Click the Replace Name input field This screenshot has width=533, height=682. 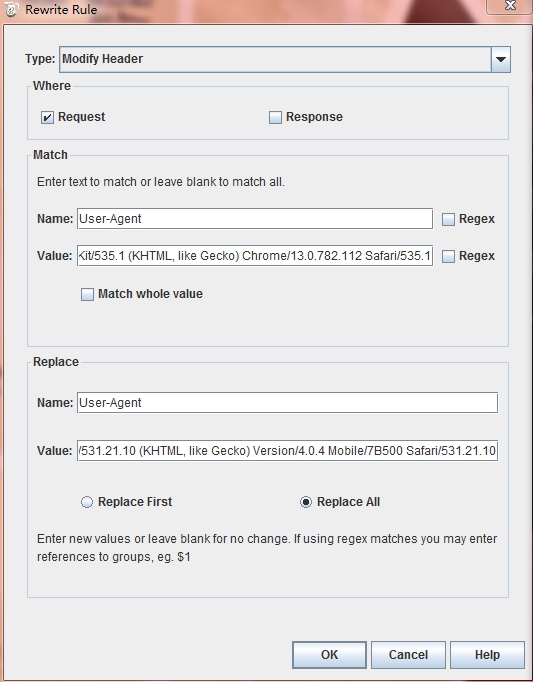click(x=288, y=402)
